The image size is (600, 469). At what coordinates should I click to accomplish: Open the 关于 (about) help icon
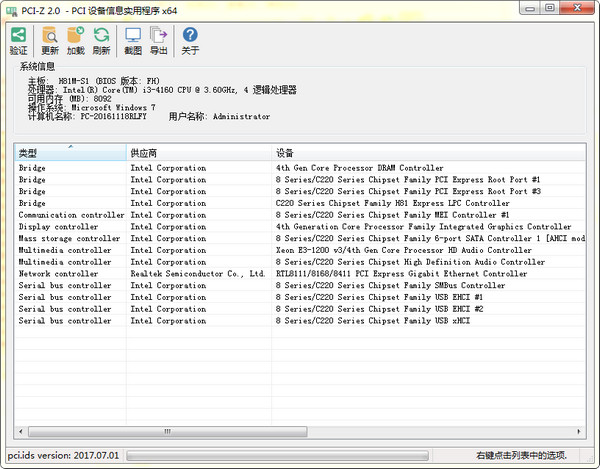[190, 35]
